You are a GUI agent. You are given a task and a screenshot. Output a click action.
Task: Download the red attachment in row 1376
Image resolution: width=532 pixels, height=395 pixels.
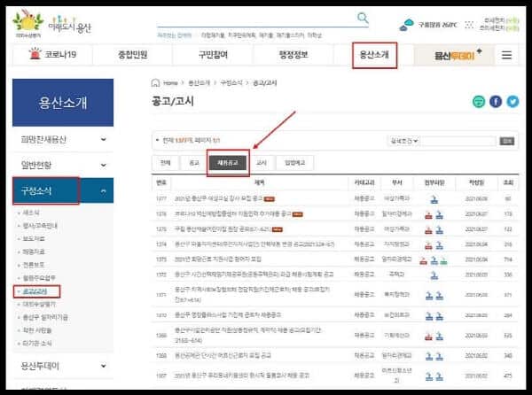point(428,214)
